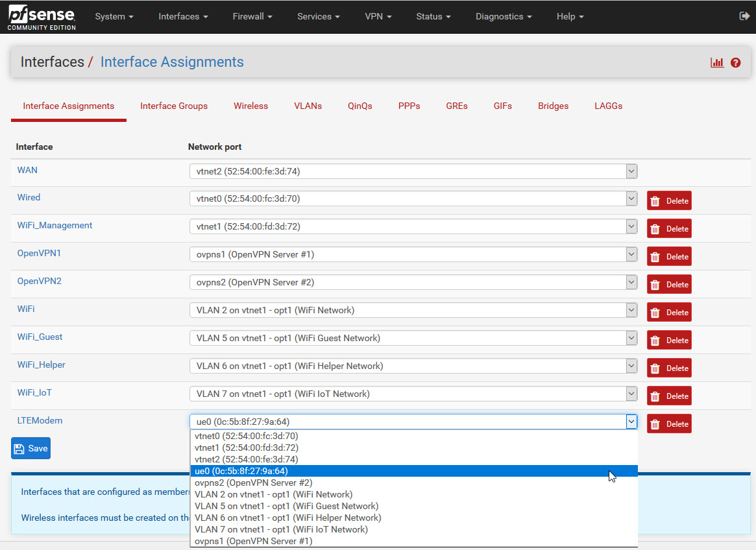Delete the Wired interface assignment
Viewport: 756px width, 550px height.
coord(669,200)
